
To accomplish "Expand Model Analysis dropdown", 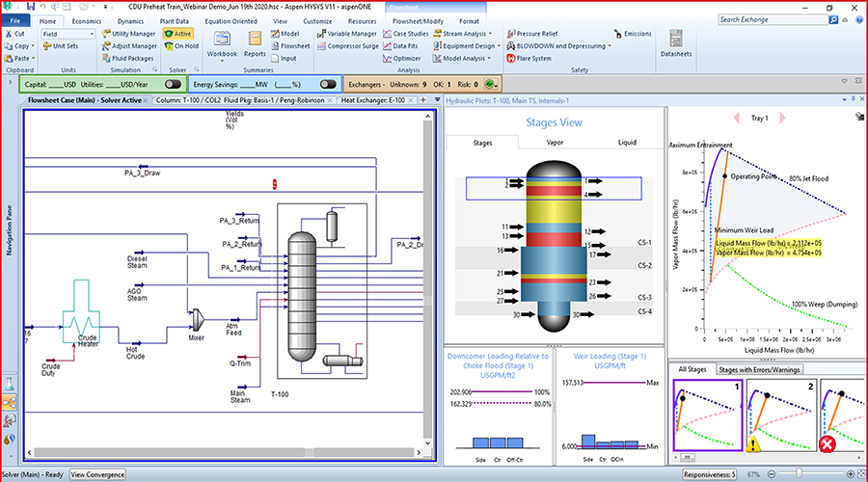I will (489, 58).
